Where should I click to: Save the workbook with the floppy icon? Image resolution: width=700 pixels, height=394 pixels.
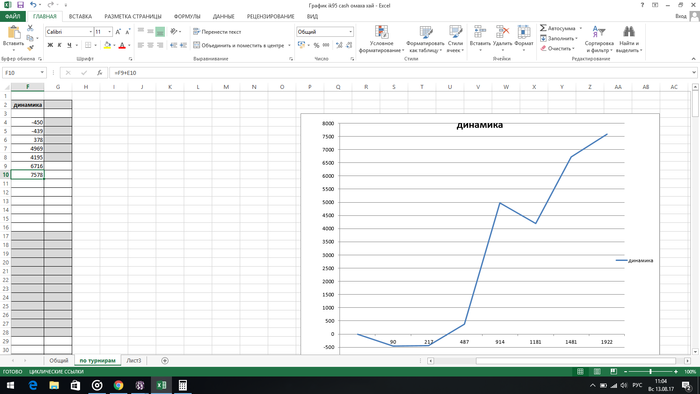pyautogui.click(x=20, y=5)
